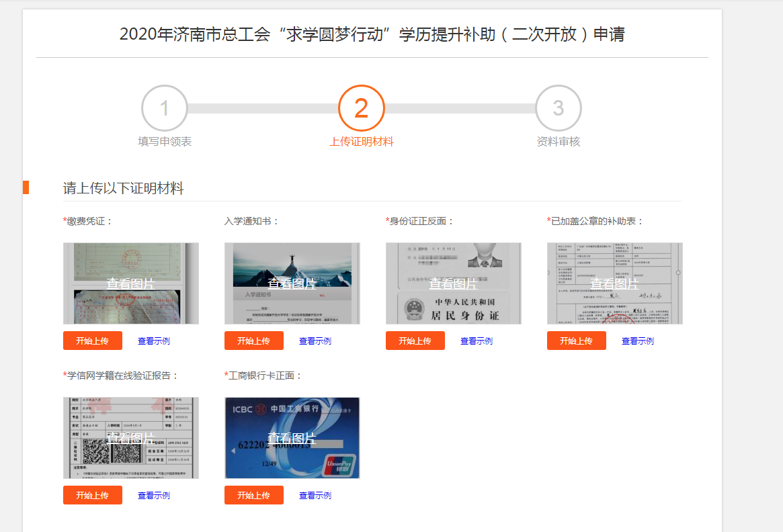
Task: Click 开始上传 under 学信网学籍在线验证报告
Action: coord(93,495)
